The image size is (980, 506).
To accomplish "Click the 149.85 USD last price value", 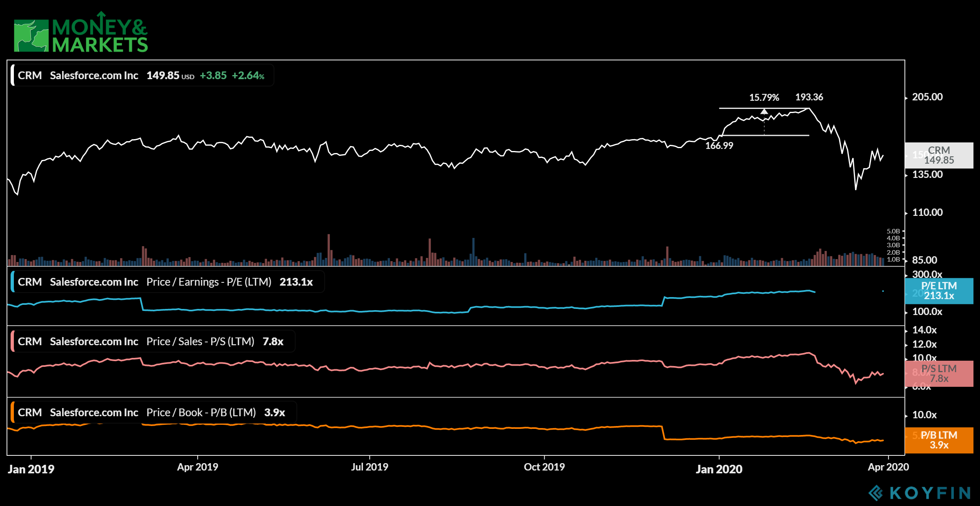I will point(170,75).
